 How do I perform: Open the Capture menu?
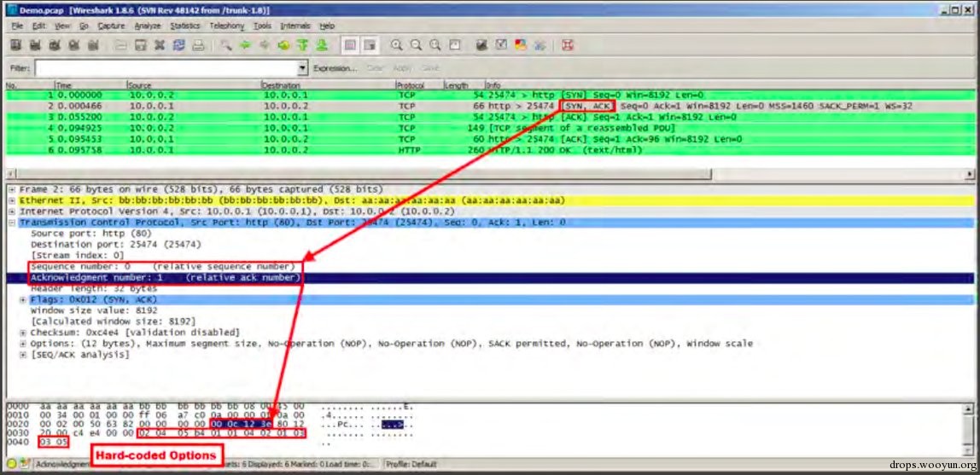point(111,26)
